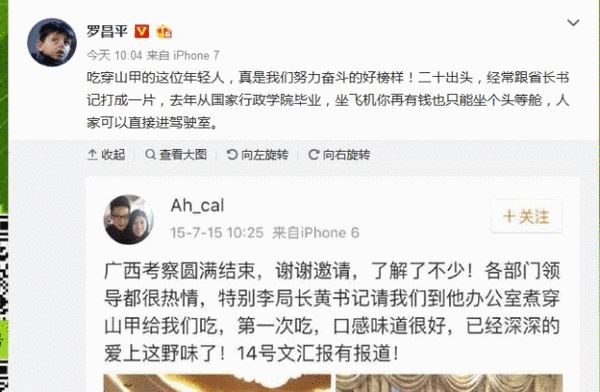This screenshot has height=392, width=600.
Task: Click the 15-7-15 10:25 timestamp
Action: (217, 232)
